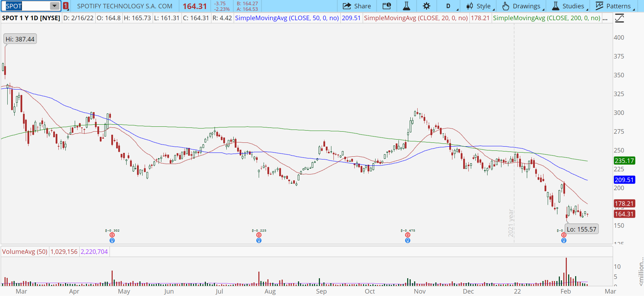Open the Drawings menu

tap(523, 6)
